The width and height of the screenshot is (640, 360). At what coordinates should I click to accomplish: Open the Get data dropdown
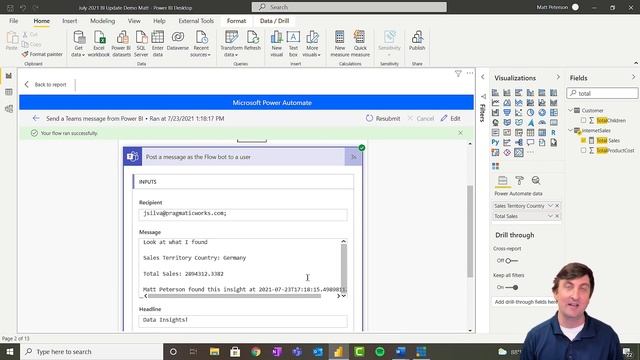point(78,51)
